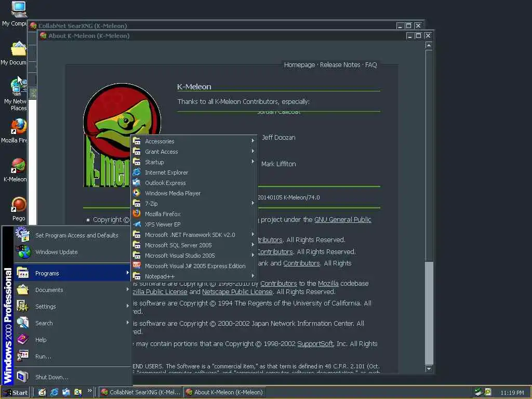Click the Mozilla link in copyright text
532x399 pixels.
[x=328, y=283]
